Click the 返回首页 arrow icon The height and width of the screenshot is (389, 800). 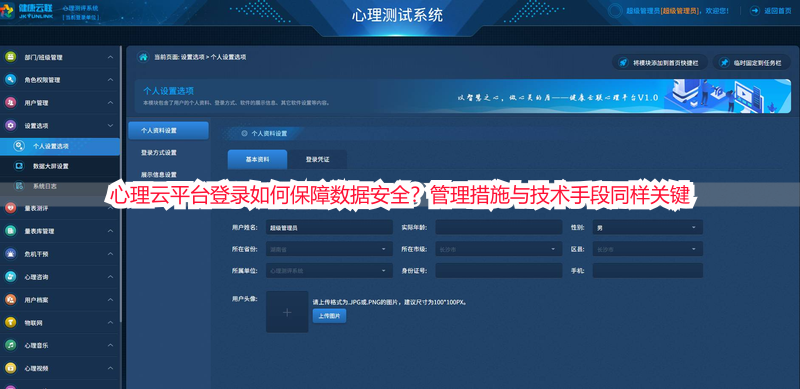tap(754, 10)
